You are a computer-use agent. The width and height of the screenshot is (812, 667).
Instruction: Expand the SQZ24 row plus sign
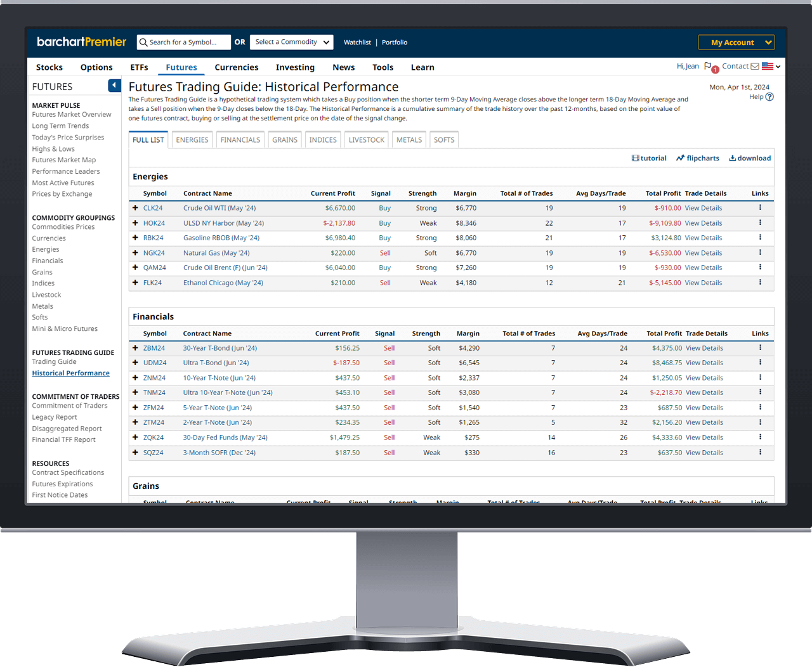(135, 453)
